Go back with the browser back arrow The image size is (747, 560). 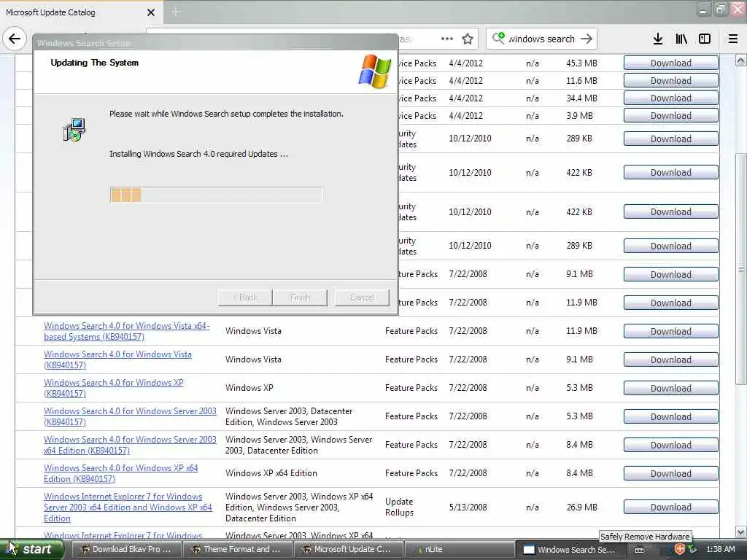[x=15, y=39]
